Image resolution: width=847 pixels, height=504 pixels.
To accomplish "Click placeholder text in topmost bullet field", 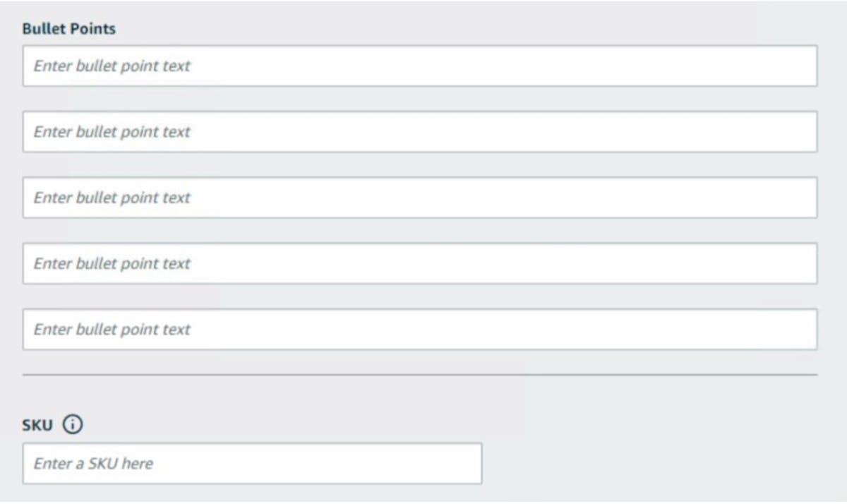I will (x=112, y=66).
